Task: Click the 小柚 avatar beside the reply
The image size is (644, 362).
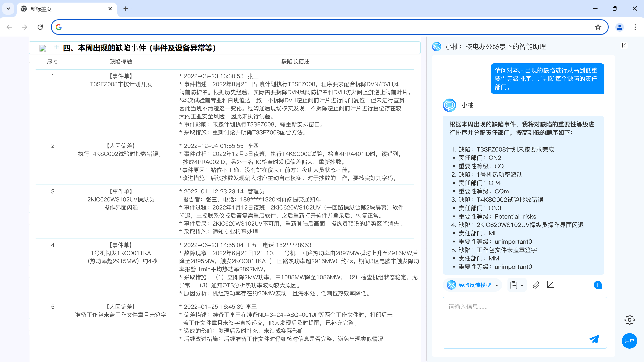Action: click(x=449, y=105)
